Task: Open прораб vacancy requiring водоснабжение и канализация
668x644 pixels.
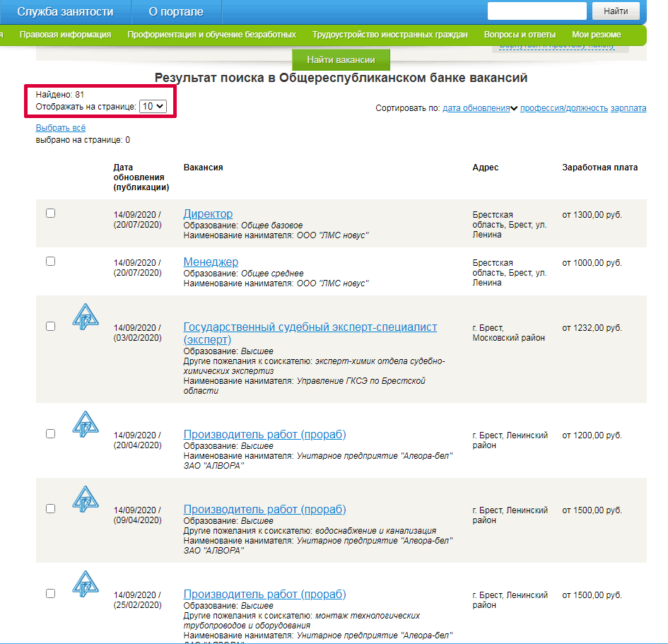Action: click(264, 509)
